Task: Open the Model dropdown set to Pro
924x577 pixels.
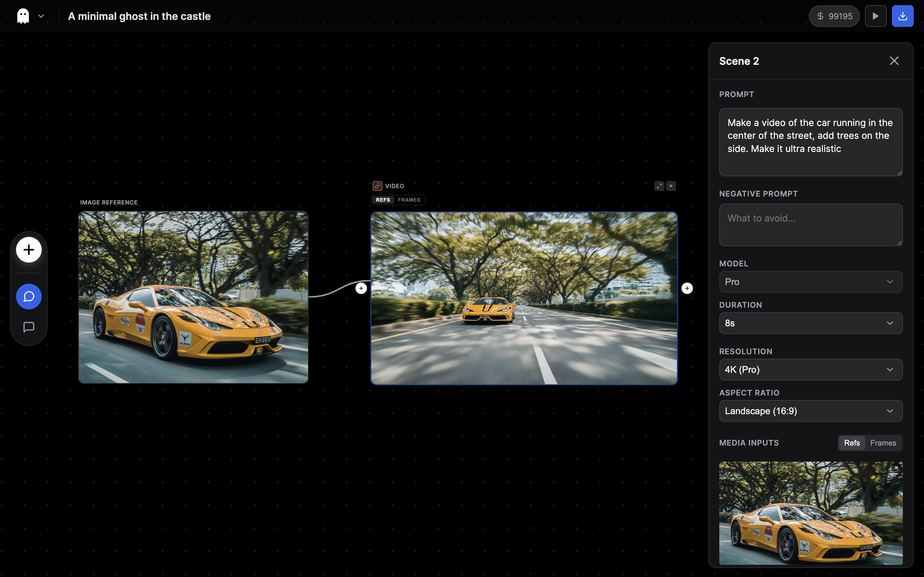Action: (x=809, y=281)
